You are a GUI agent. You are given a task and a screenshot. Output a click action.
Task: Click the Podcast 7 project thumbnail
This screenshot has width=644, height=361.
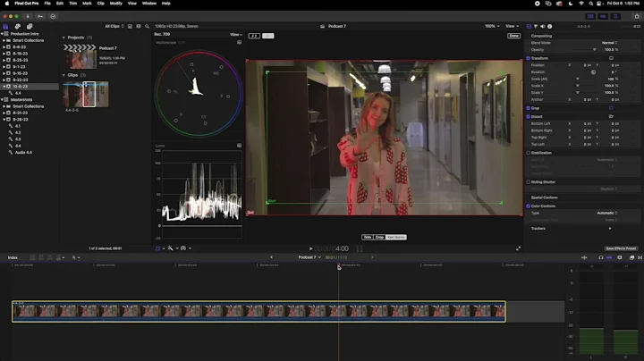(x=80, y=56)
